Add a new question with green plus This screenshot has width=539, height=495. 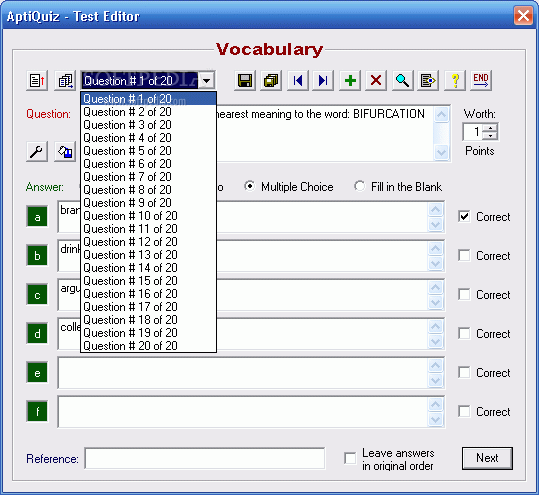[x=350, y=81]
